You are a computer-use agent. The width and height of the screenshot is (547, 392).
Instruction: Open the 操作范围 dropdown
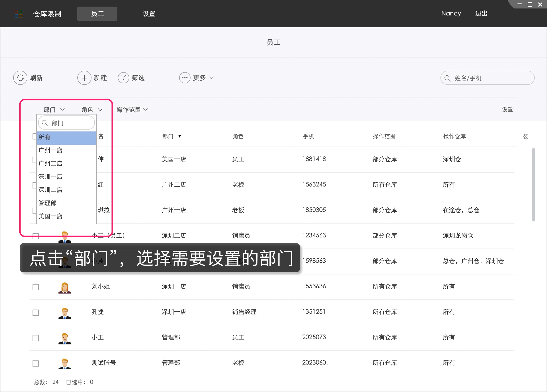click(x=132, y=110)
